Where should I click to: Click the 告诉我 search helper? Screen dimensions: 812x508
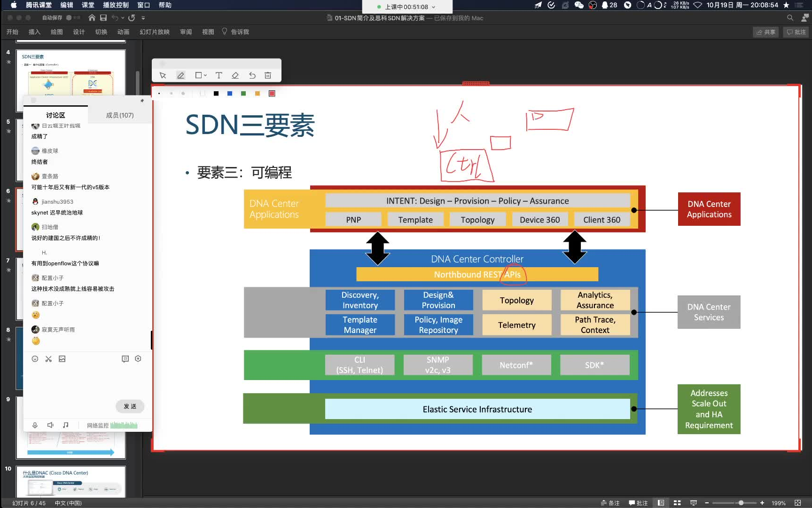tap(235, 32)
